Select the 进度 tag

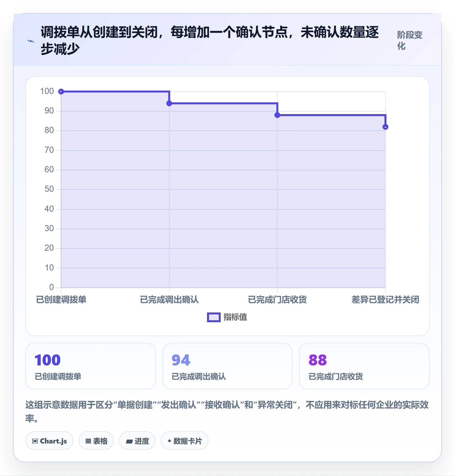coord(137,441)
